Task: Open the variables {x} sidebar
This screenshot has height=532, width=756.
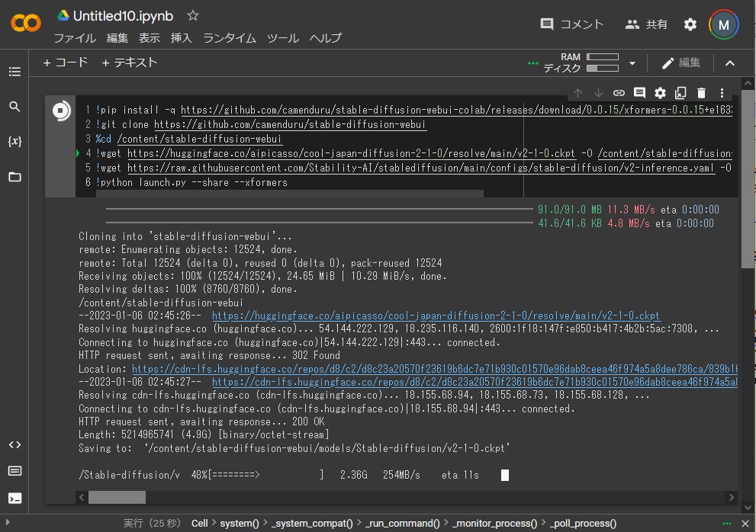Action: (15, 141)
